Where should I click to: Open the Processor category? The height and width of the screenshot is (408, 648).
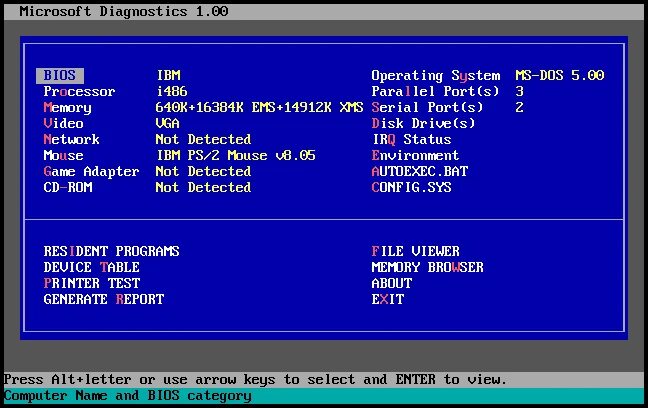coord(79,91)
